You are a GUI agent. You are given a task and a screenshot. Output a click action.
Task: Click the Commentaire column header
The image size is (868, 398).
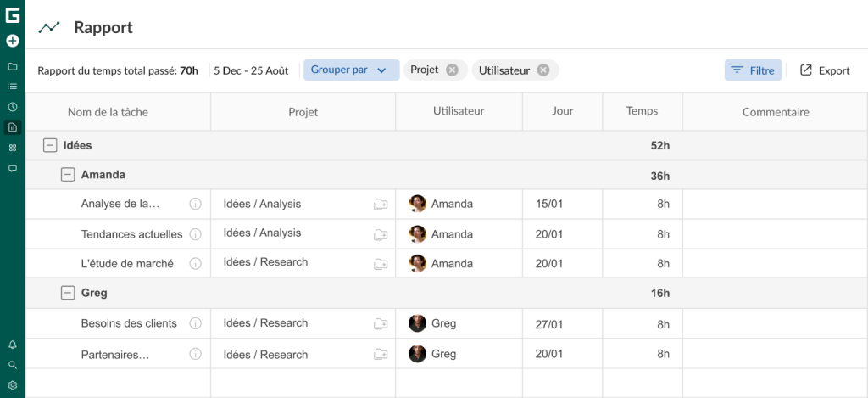[776, 112]
